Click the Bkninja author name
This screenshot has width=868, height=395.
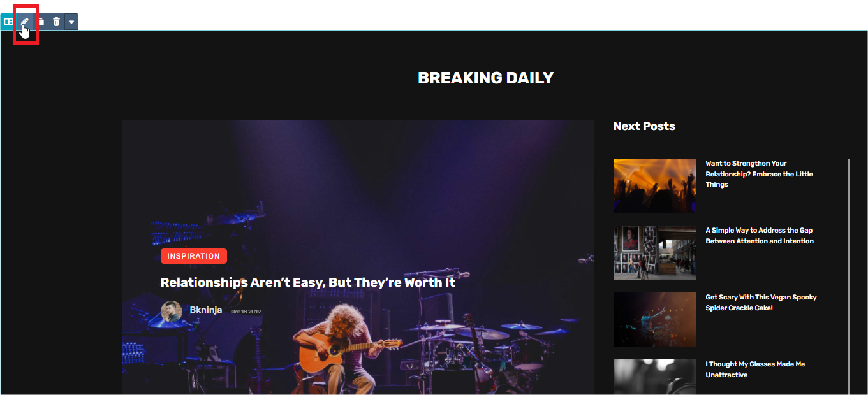(x=206, y=310)
